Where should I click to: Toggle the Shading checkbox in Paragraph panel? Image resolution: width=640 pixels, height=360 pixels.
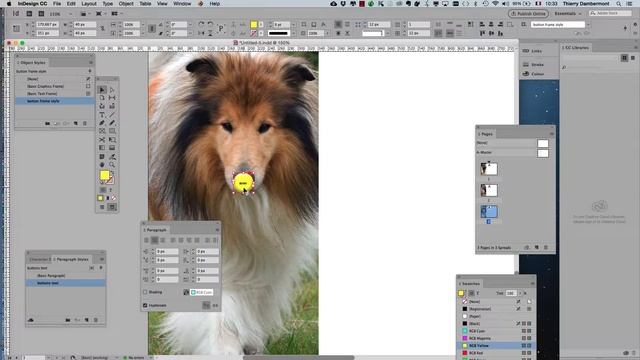click(145, 292)
